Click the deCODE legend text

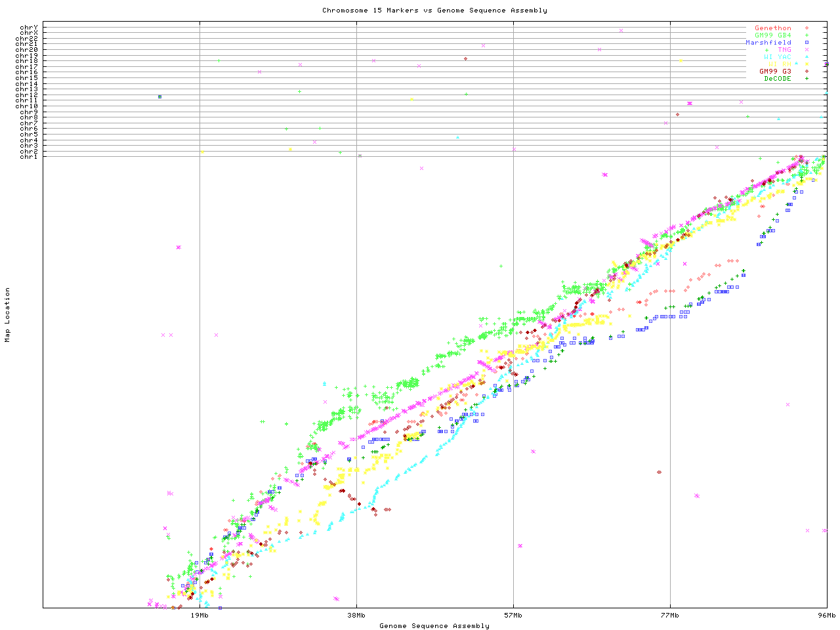(x=778, y=79)
